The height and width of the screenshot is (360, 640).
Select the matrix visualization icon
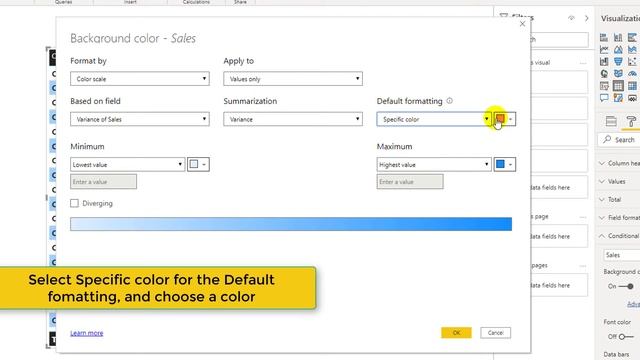[632, 86]
